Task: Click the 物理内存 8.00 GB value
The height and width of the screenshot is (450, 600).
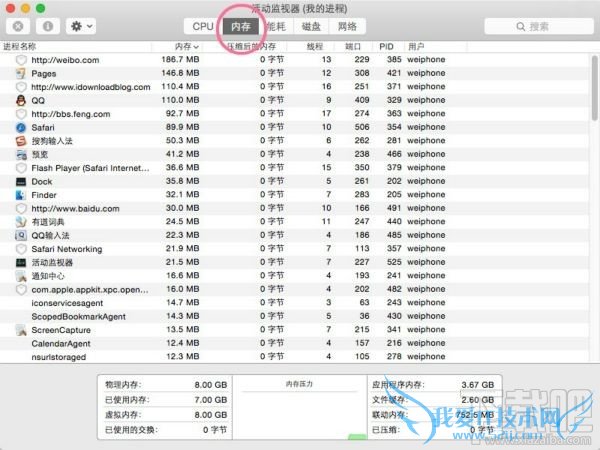Action: click(210, 385)
